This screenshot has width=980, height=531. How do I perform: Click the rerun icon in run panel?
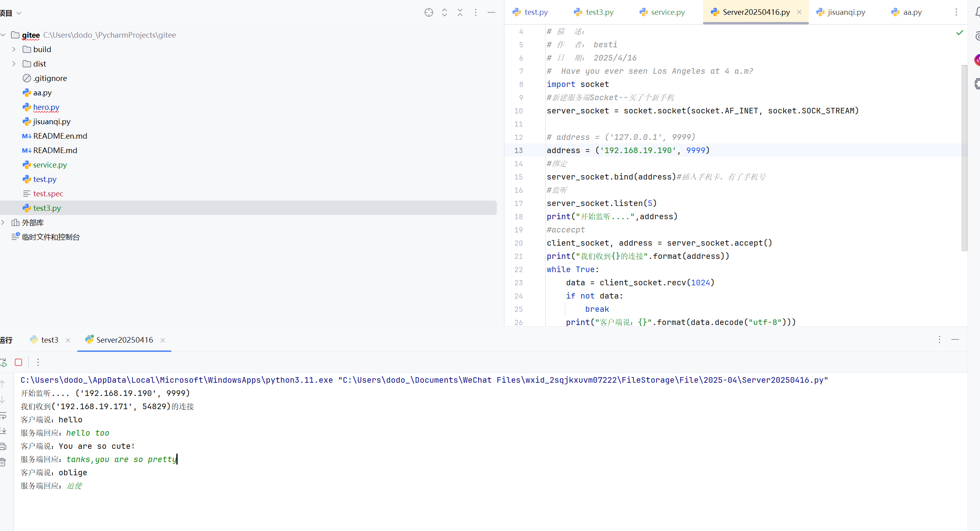coord(4,362)
